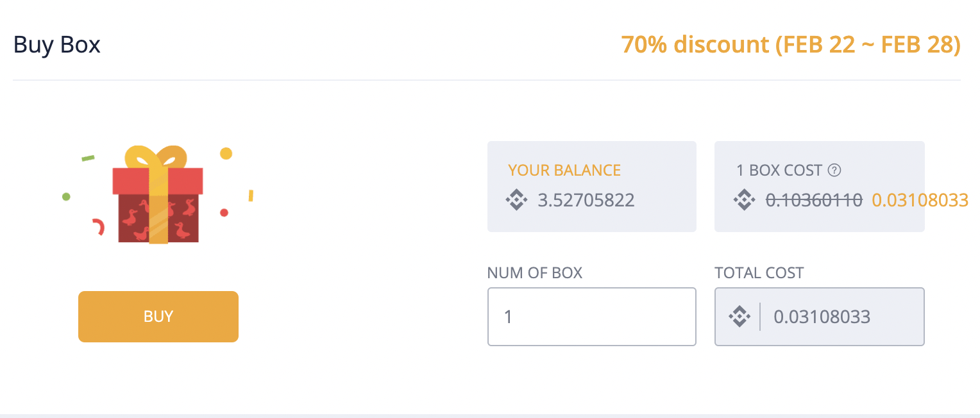Click the yellow confetti circle near the gift

tap(226, 153)
